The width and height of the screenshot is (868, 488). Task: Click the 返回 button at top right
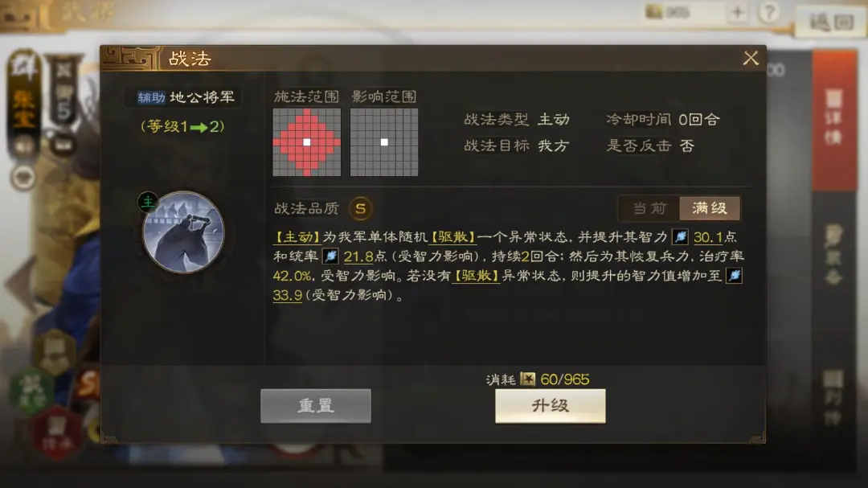pos(832,23)
